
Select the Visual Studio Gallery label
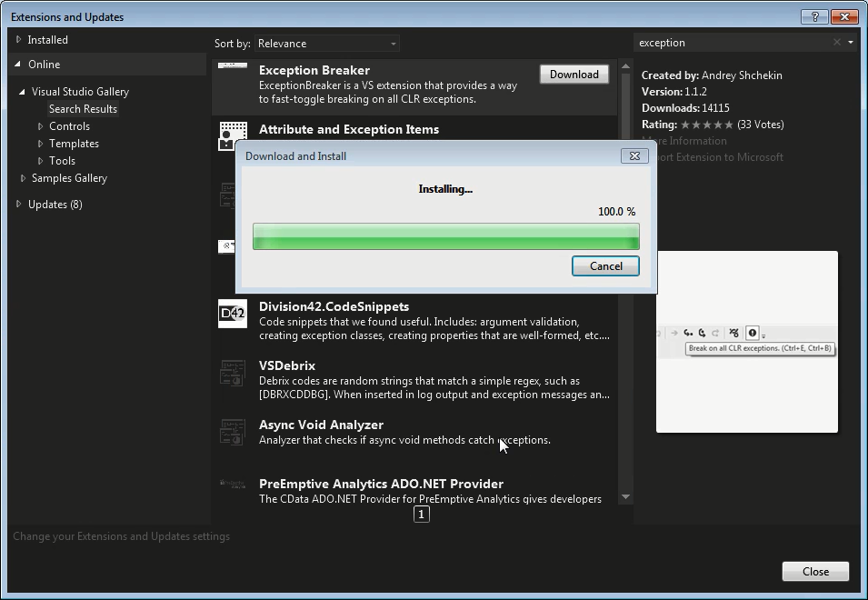(x=80, y=92)
